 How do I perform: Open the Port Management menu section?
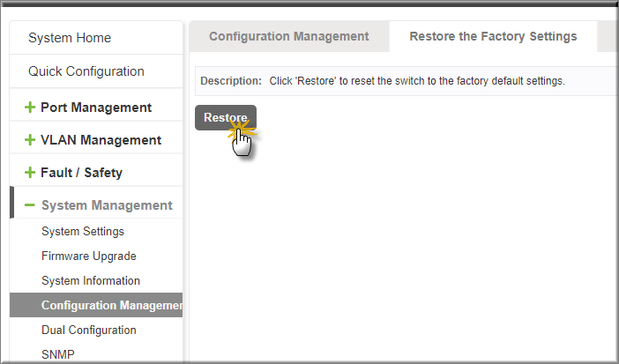[x=96, y=108]
